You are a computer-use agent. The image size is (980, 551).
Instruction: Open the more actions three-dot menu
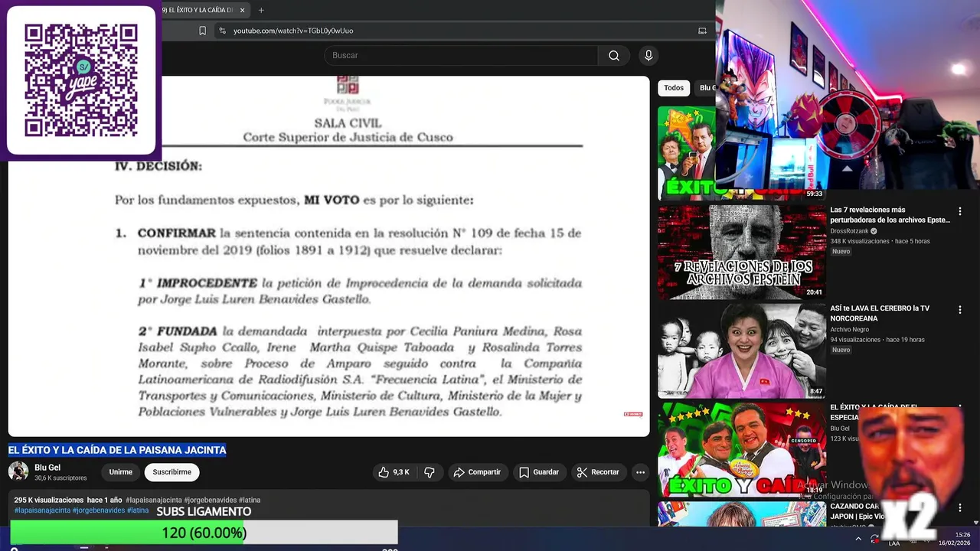tap(640, 472)
